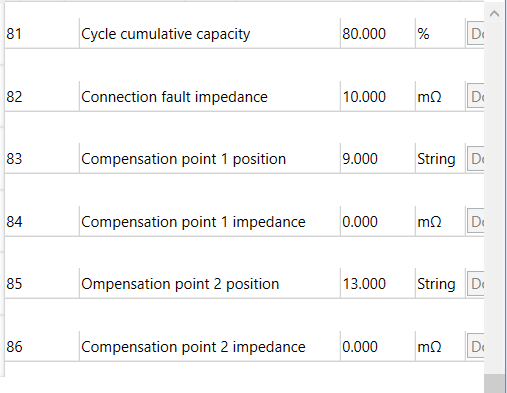Click the button in row 85

[x=476, y=284]
